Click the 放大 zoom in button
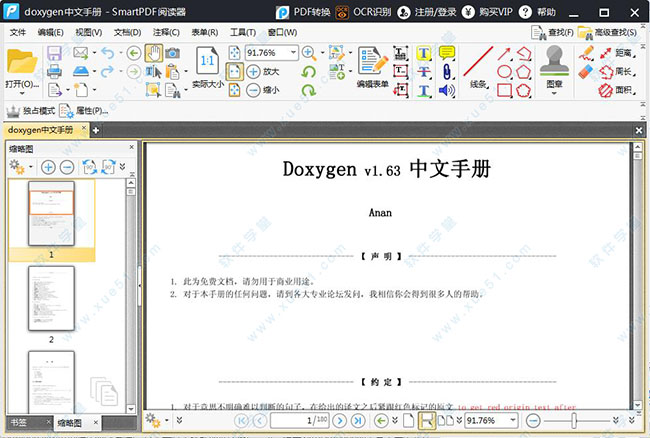Viewport: 650px width, 438px height. [x=263, y=71]
